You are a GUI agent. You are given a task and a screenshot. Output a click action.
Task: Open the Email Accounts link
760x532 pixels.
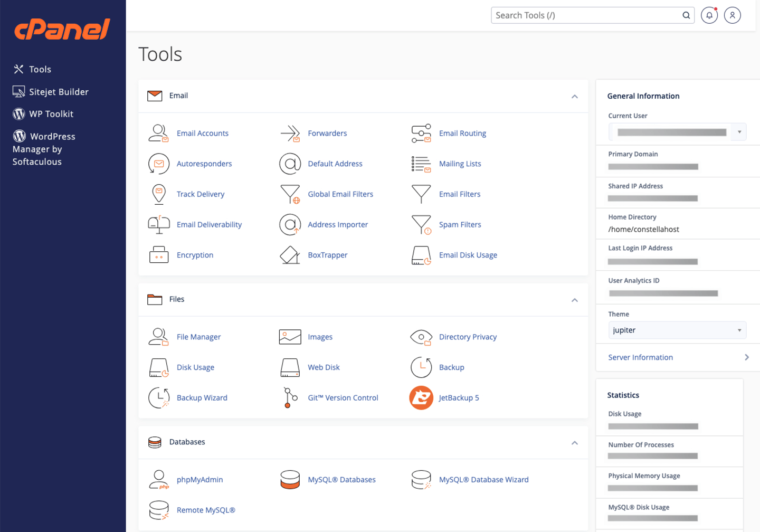click(203, 134)
